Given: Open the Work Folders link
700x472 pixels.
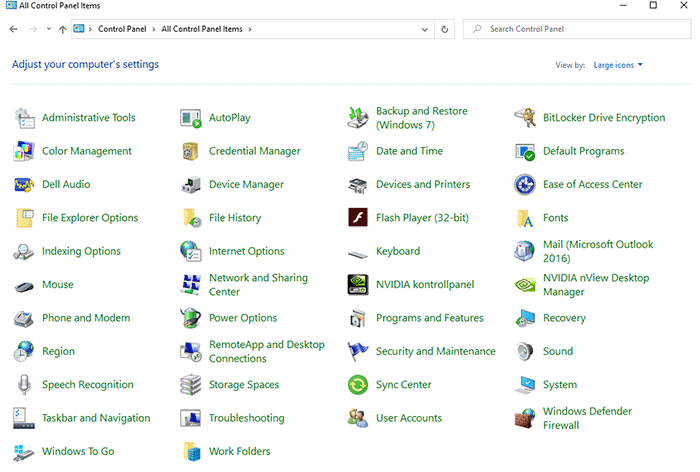Looking at the screenshot, I should click(240, 451).
